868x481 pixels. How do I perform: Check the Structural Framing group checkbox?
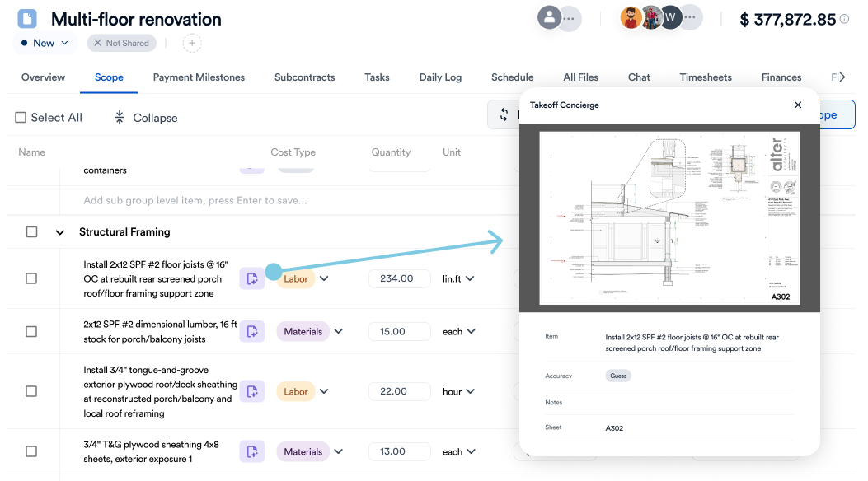coord(31,231)
